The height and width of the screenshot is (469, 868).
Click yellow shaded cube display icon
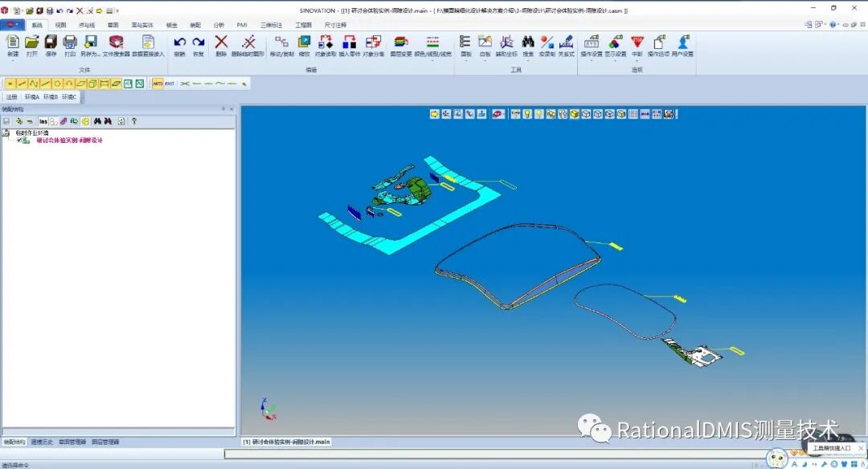tap(575, 114)
